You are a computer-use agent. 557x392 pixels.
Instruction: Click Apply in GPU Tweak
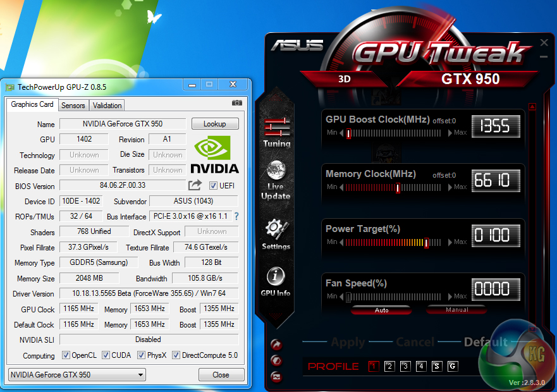coord(348,342)
